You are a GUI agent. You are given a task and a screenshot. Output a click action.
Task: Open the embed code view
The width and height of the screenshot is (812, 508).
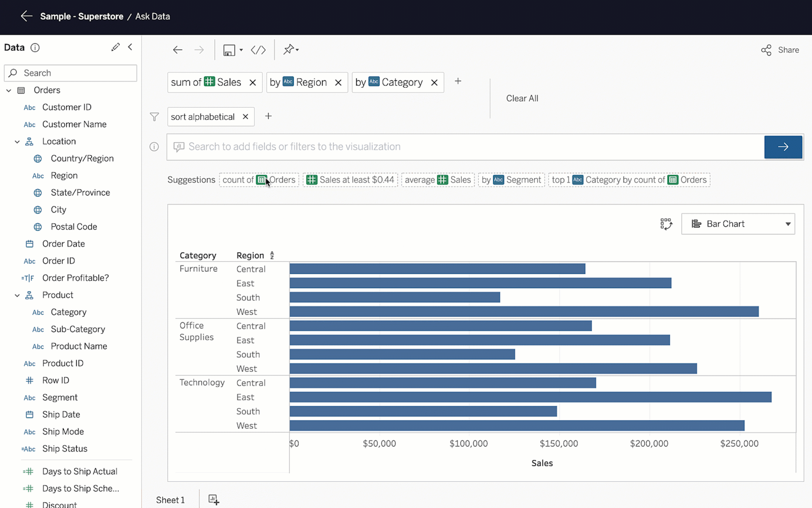point(258,50)
